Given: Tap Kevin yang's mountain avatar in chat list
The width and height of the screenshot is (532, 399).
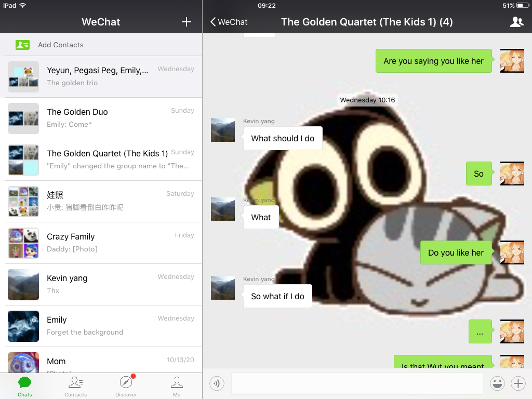Looking at the screenshot, I should click(x=23, y=285).
